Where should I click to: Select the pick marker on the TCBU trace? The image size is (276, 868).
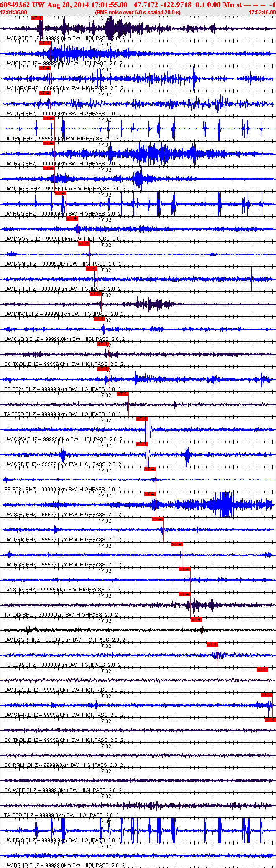coord(103,344)
